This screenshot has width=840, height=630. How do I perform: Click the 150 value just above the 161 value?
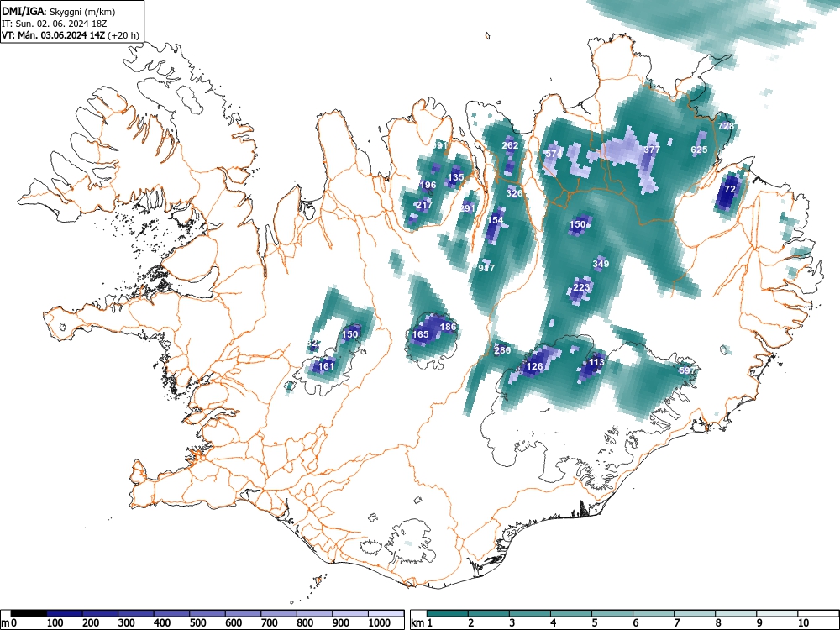349,334
